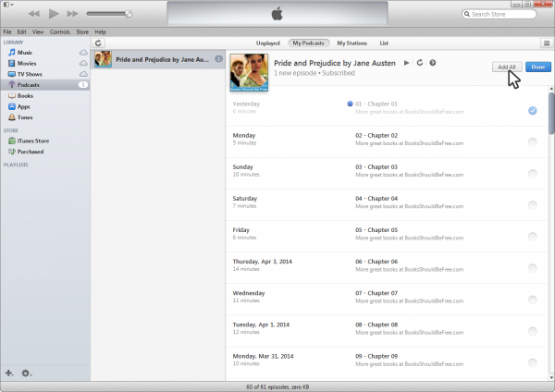
Task: Select the "05 - Chapter 05" episode title
Action: tap(376, 230)
